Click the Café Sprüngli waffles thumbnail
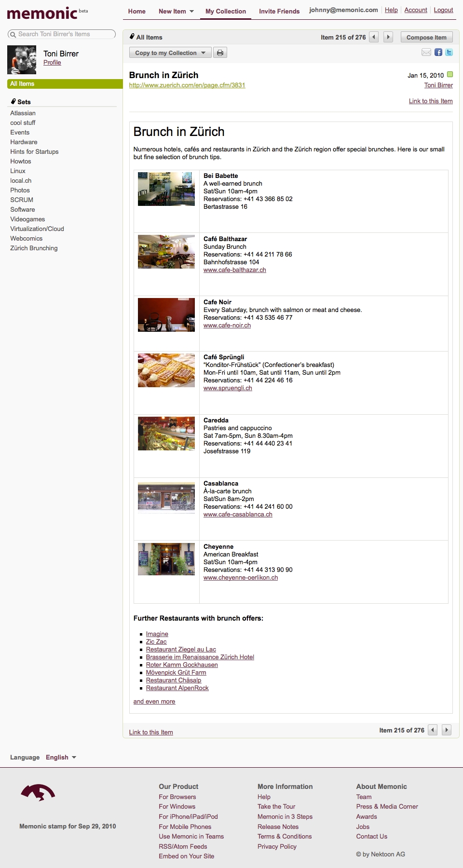Viewport: 463px width, 868px height. pos(166,370)
